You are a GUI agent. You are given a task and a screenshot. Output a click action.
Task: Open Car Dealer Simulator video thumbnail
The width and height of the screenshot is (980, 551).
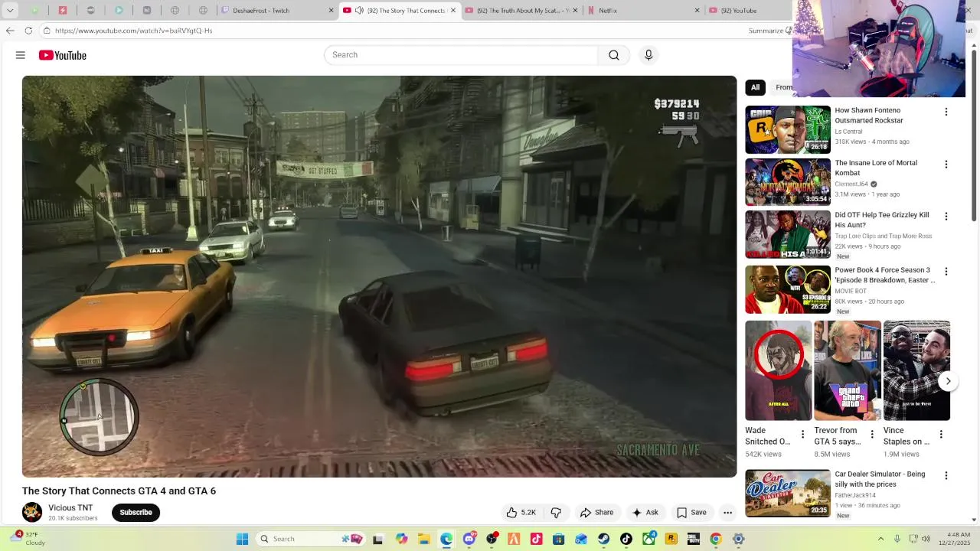(x=788, y=494)
